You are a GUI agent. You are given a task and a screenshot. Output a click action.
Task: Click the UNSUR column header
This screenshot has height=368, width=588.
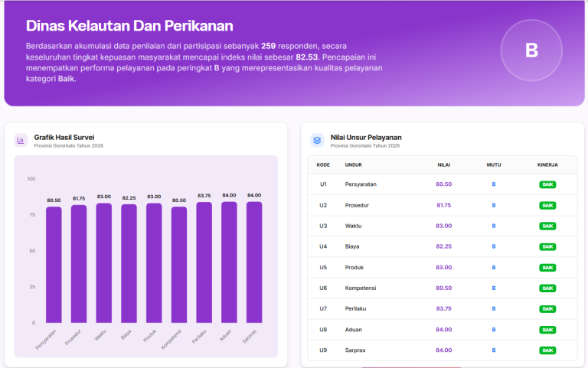(x=353, y=165)
